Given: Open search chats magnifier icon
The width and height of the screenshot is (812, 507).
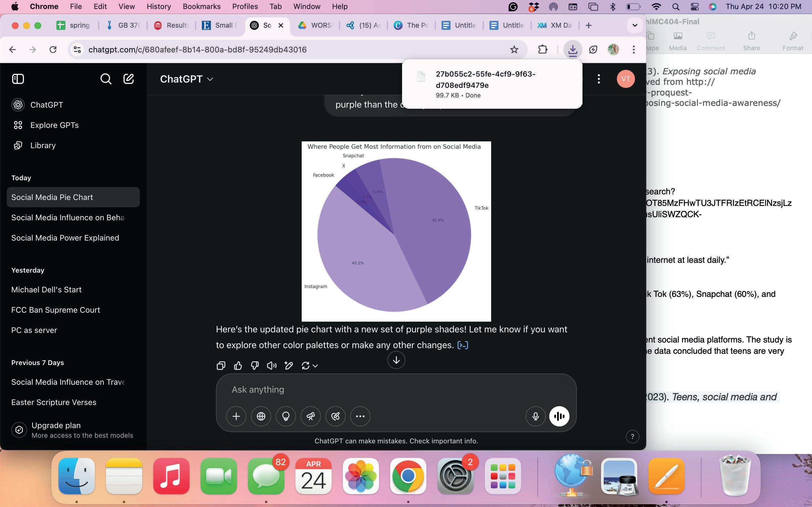Looking at the screenshot, I should [x=106, y=79].
